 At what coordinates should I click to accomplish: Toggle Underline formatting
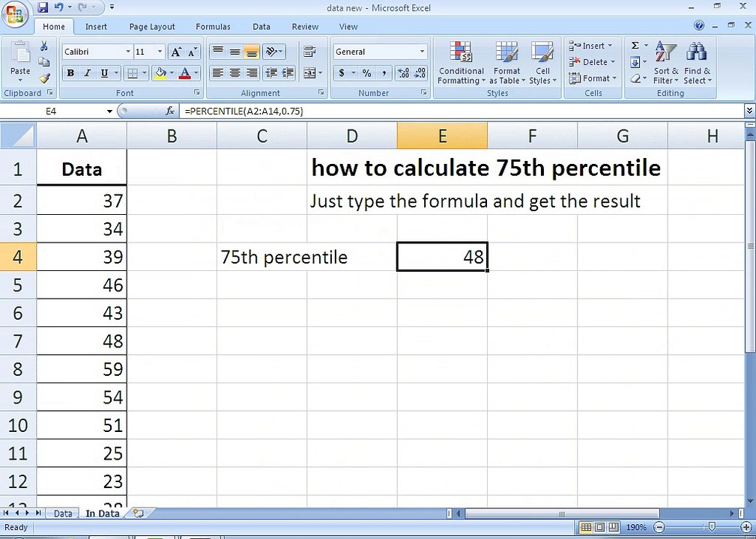(104, 73)
